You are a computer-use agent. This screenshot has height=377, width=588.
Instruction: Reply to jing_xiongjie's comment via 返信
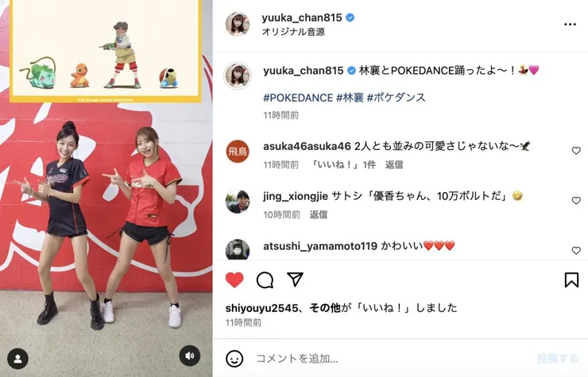click(319, 214)
